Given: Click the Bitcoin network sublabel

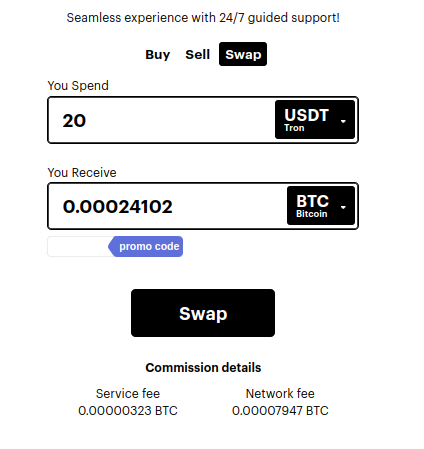Looking at the screenshot, I should [x=311, y=214].
